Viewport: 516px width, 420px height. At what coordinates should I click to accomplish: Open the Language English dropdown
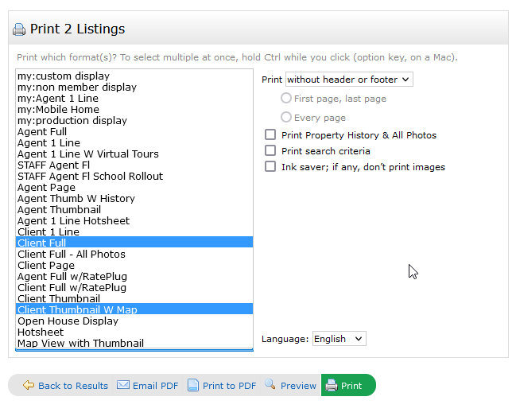pyautogui.click(x=339, y=339)
